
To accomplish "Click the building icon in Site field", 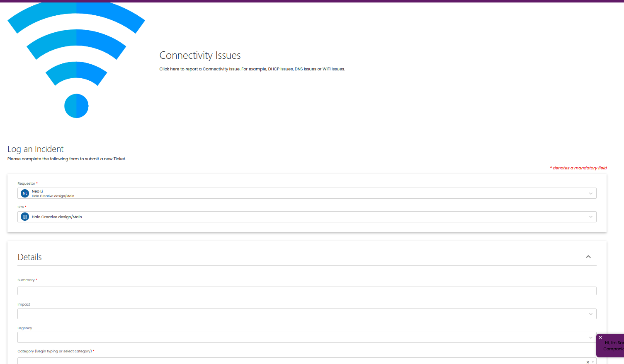I will point(25,217).
